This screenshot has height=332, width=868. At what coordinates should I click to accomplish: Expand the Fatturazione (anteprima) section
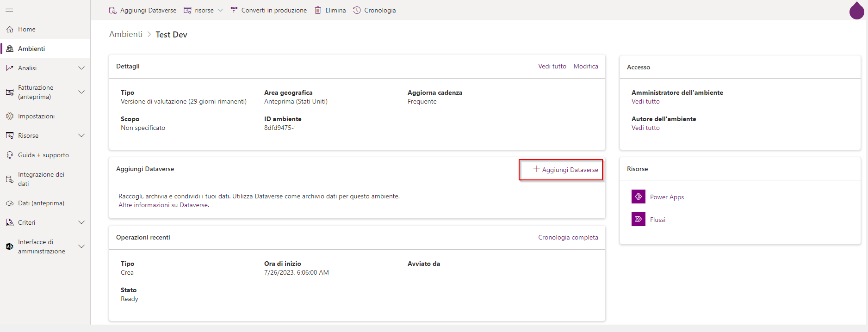pos(81,92)
